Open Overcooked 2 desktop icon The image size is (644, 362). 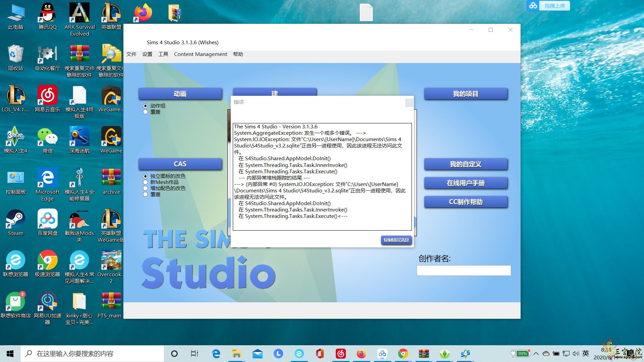[x=111, y=267]
